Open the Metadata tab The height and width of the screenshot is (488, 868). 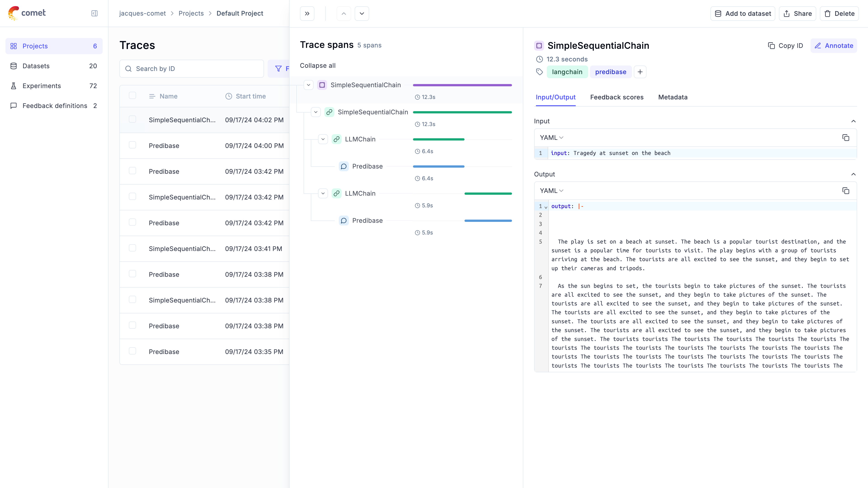point(672,97)
